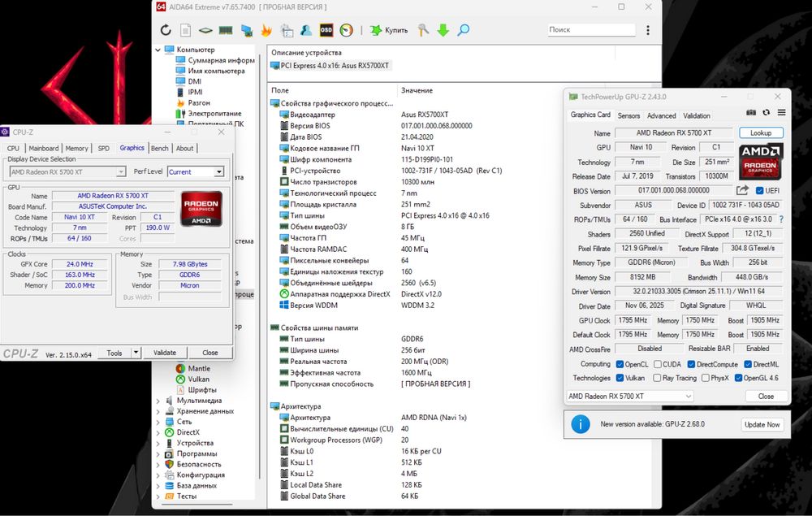Open the OSD panel icon in AIDA64
The height and width of the screenshot is (516, 812).
[x=326, y=30]
